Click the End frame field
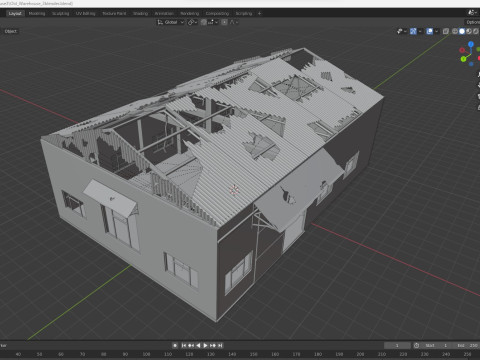 [466, 345]
